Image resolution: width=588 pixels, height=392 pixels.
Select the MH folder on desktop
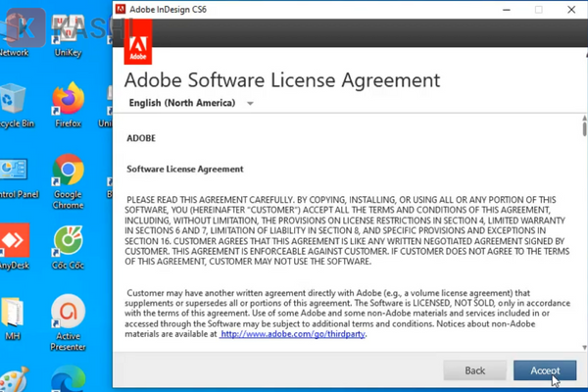[x=14, y=314]
